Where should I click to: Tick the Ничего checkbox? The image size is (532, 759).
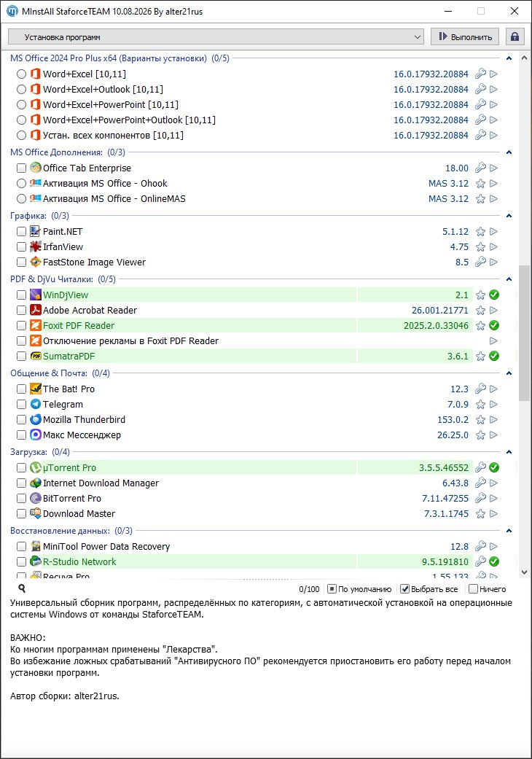pyautogui.click(x=474, y=588)
